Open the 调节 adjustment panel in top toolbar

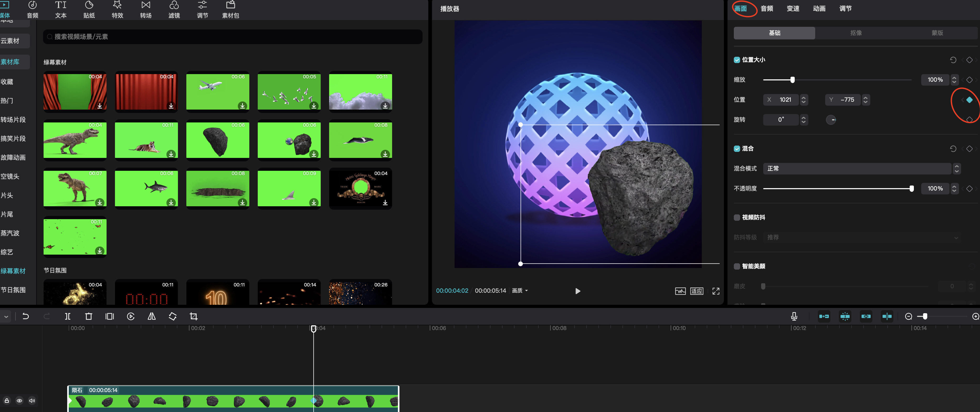pos(202,9)
